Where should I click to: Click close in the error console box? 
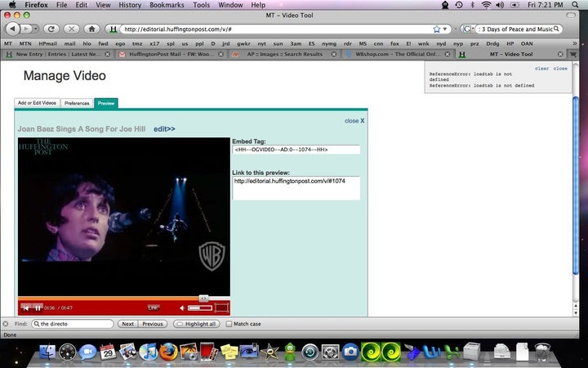point(560,69)
